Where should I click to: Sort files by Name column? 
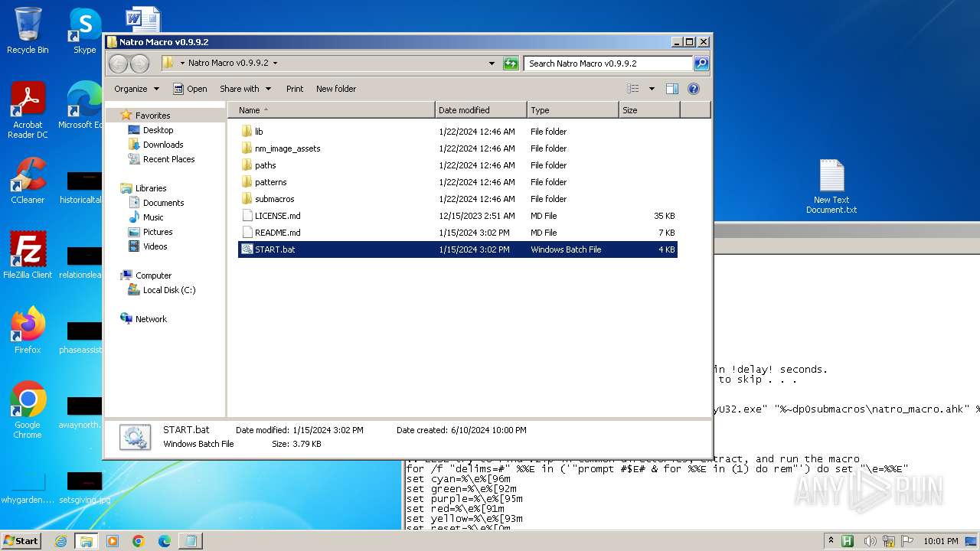coord(332,110)
